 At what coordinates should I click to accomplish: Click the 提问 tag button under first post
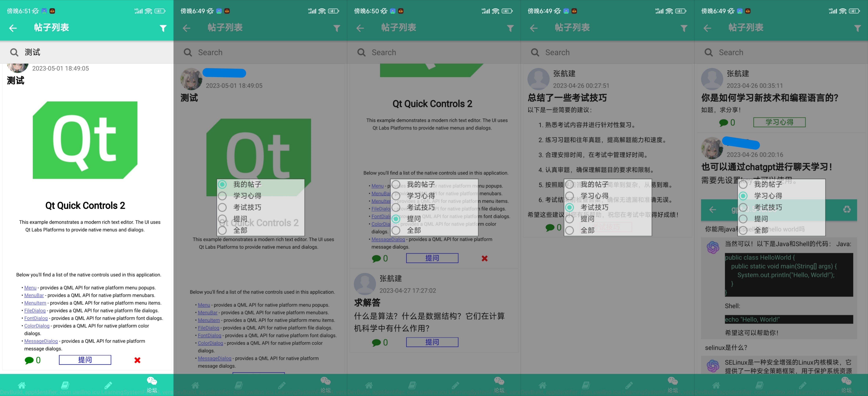[x=85, y=360]
